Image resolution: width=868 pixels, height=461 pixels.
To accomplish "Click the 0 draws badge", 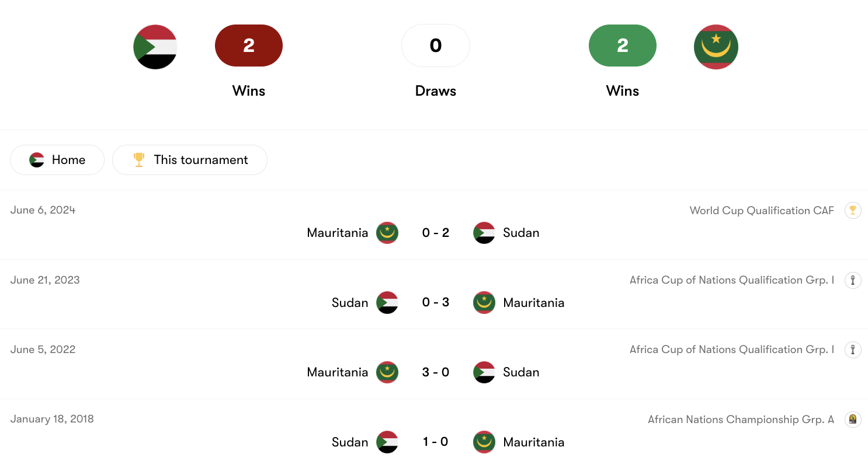I will click(x=436, y=46).
